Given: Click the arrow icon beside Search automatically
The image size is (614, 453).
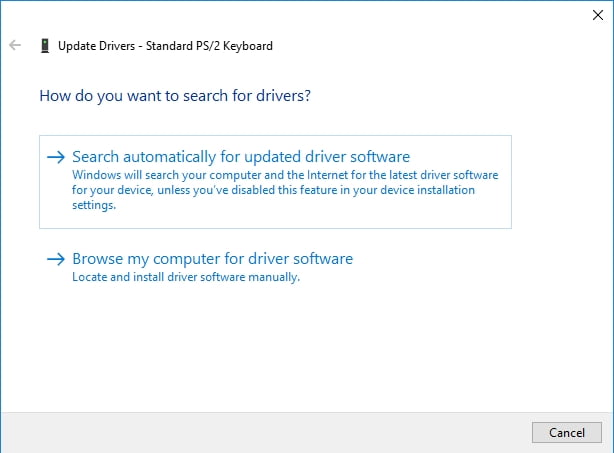Looking at the screenshot, I should pyautogui.click(x=56, y=157).
